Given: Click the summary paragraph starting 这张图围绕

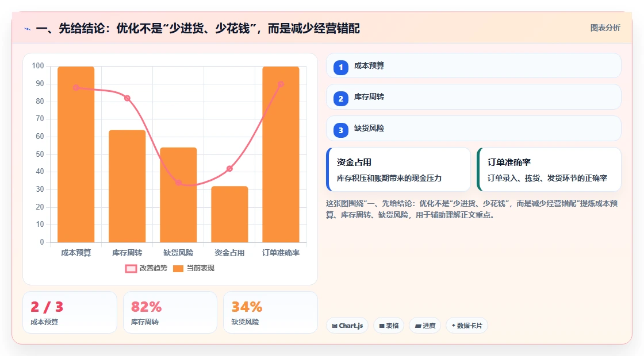Looking at the screenshot, I should pos(472,209).
